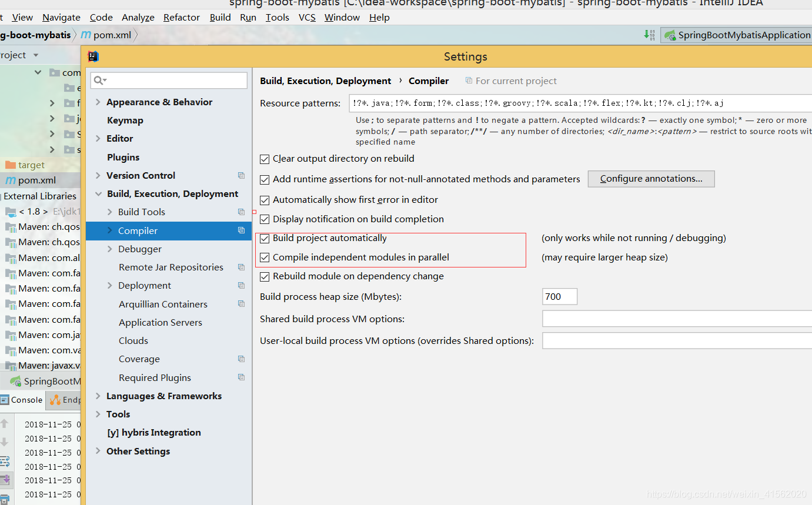The height and width of the screenshot is (505, 812).
Task: Click the Settings search input field
Action: coord(169,80)
